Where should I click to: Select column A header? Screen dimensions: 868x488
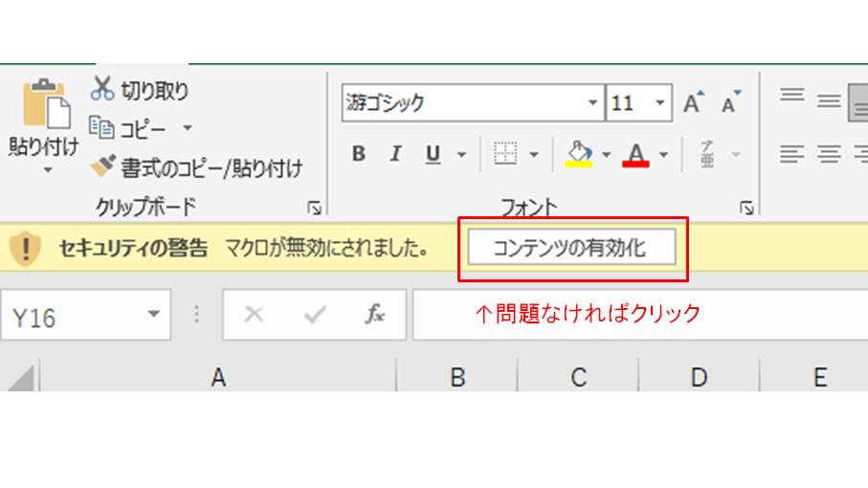coord(218,376)
